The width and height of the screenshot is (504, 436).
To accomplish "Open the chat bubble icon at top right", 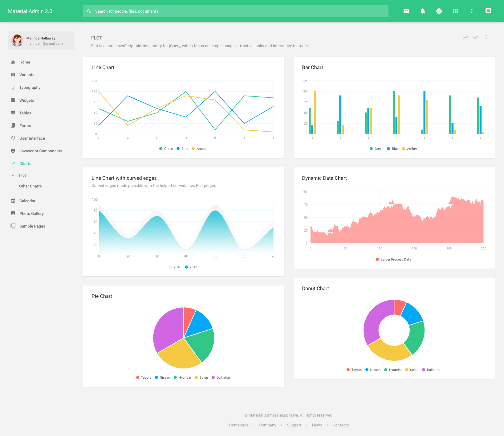I will (488, 11).
